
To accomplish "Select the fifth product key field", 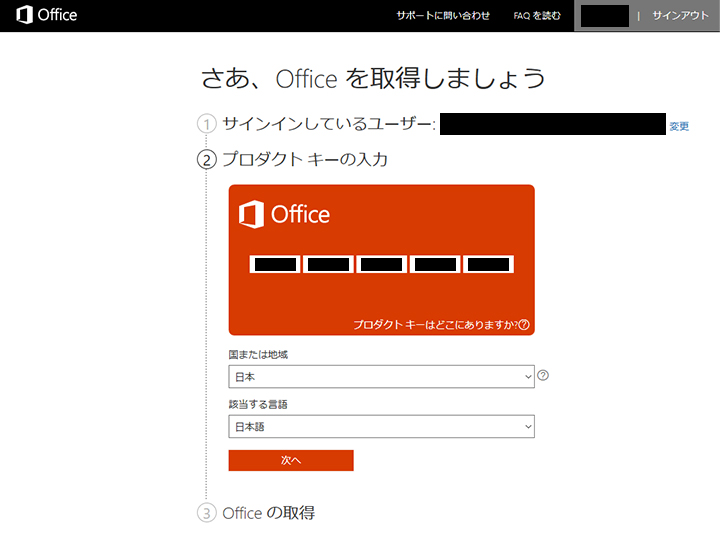I will click(x=488, y=264).
